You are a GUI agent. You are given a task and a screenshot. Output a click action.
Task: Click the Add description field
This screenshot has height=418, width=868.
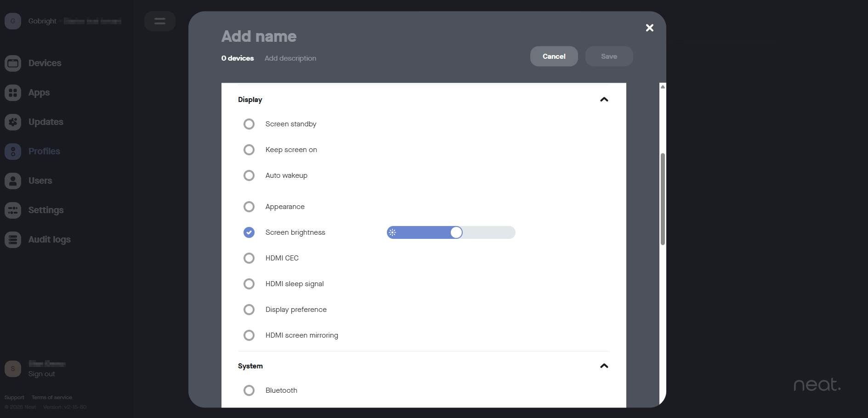(x=290, y=58)
